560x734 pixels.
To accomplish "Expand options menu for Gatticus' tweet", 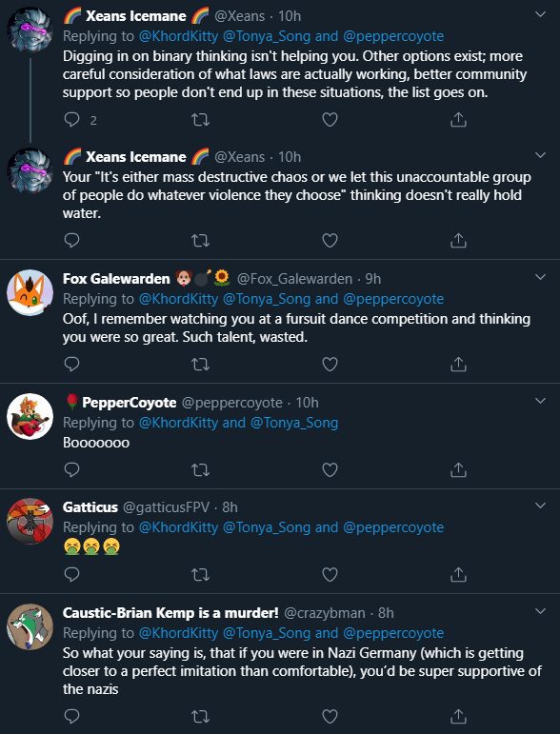I will click(540, 506).
